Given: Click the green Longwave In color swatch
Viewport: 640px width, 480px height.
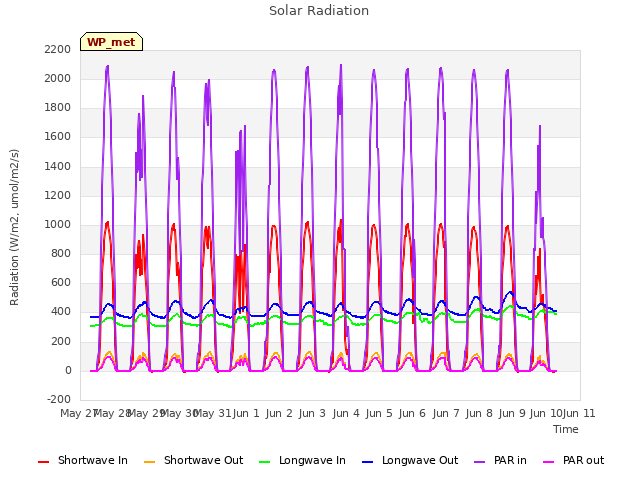Looking at the screenshot, I should (x=264, y=462).
